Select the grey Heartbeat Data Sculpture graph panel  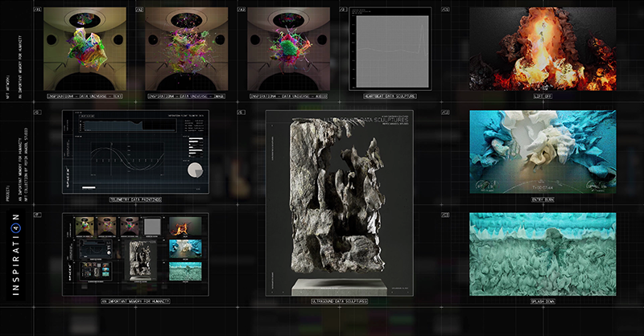click(390, 49)
